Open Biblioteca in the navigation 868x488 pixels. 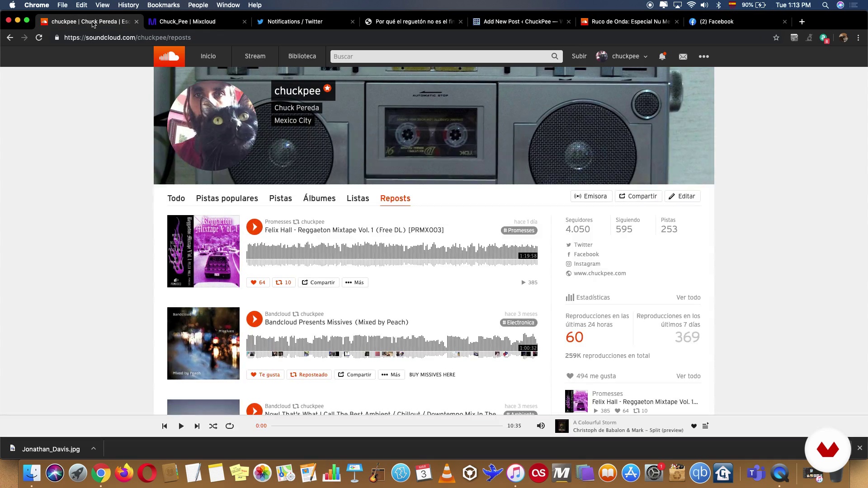(302, 56)
